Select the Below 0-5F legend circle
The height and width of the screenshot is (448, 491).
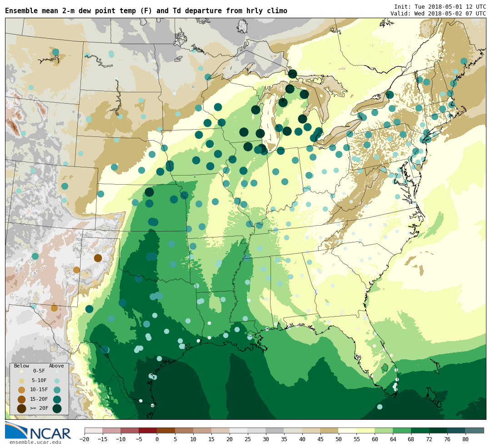click(21, 371)
